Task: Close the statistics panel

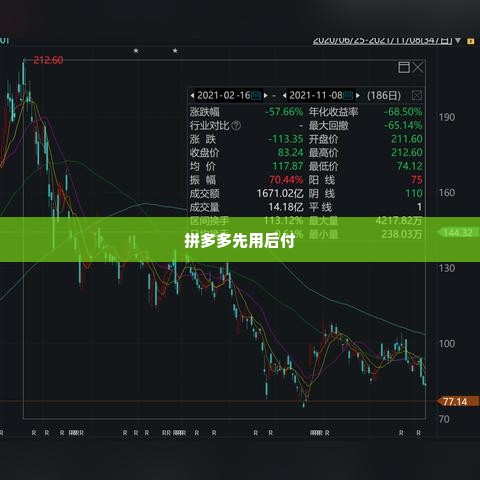Action: coord(417,95)
